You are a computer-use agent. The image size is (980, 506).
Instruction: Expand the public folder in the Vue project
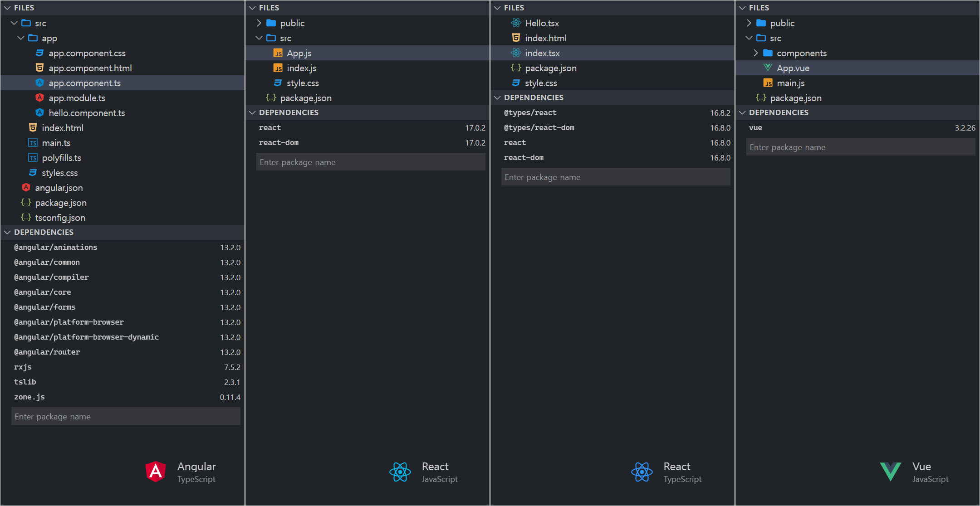749,23
